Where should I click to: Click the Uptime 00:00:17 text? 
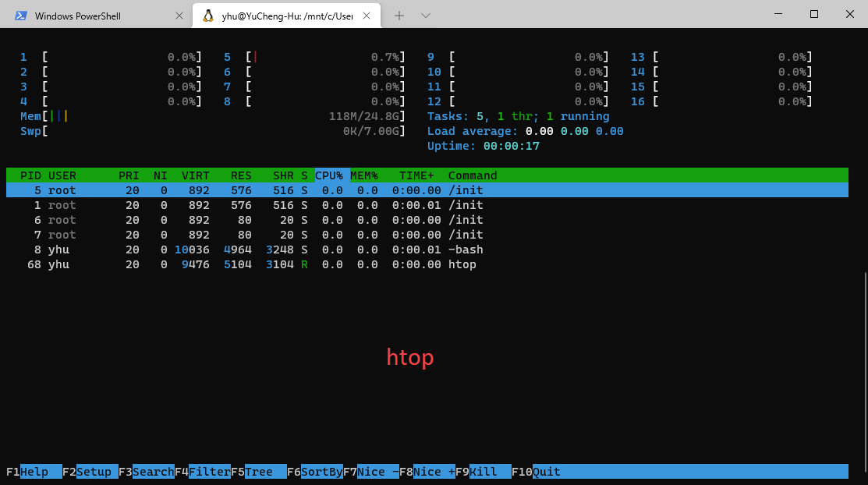(484, 146)
